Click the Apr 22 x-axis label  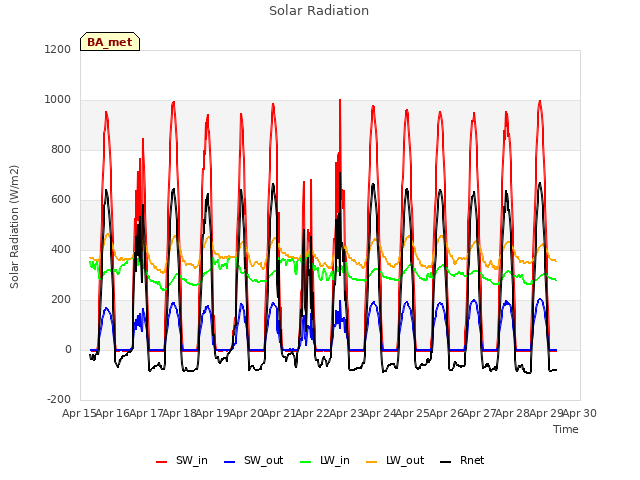[x=313, y=413]
